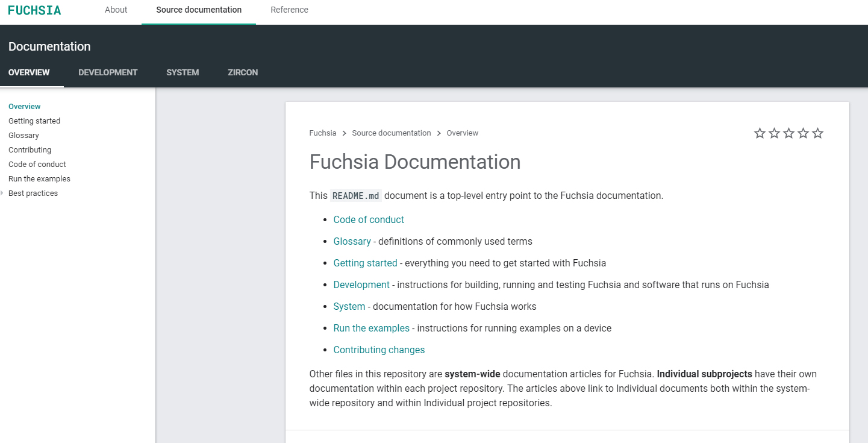Click the Documentation header title

click(49, 46)
